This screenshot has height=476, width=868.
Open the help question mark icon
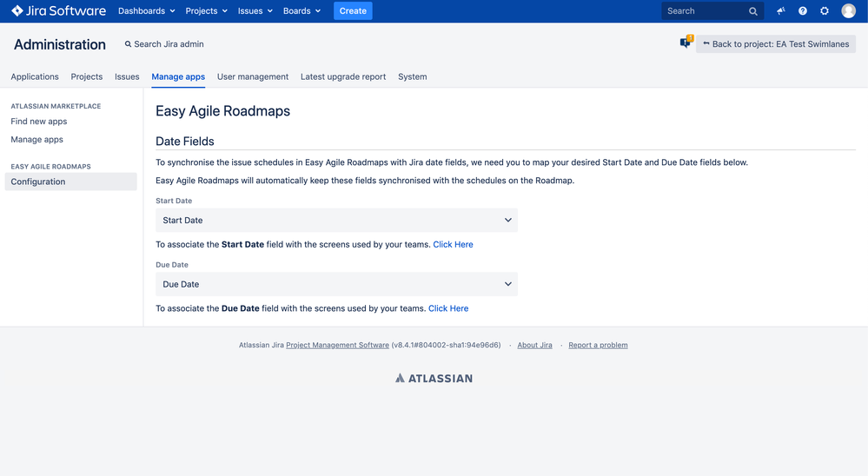[x=803, y=11]
